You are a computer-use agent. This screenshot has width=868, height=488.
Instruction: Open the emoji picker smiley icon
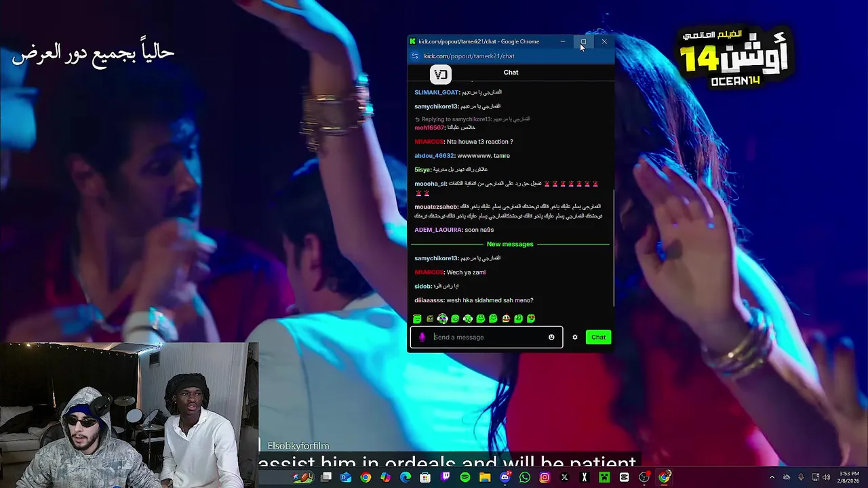551,337
